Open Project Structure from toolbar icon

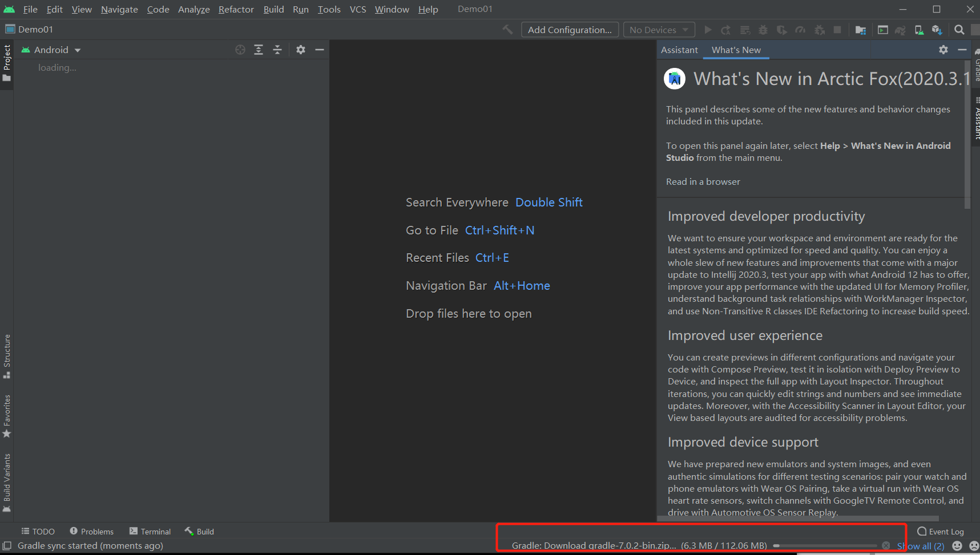pyautogui.click(x=861, y=30)
